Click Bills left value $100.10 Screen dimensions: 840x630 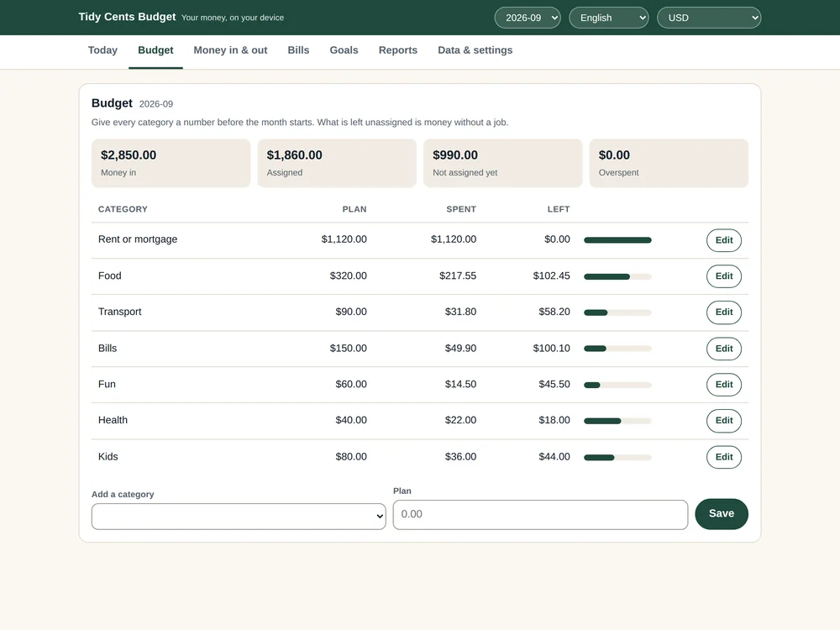(x=551, y=349)
